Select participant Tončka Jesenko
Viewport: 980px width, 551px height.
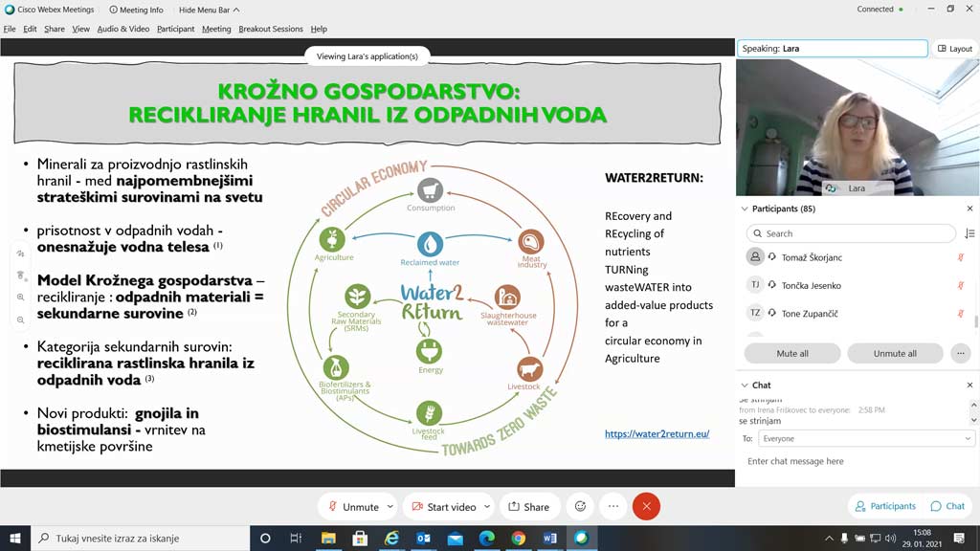tap(812, 285)
